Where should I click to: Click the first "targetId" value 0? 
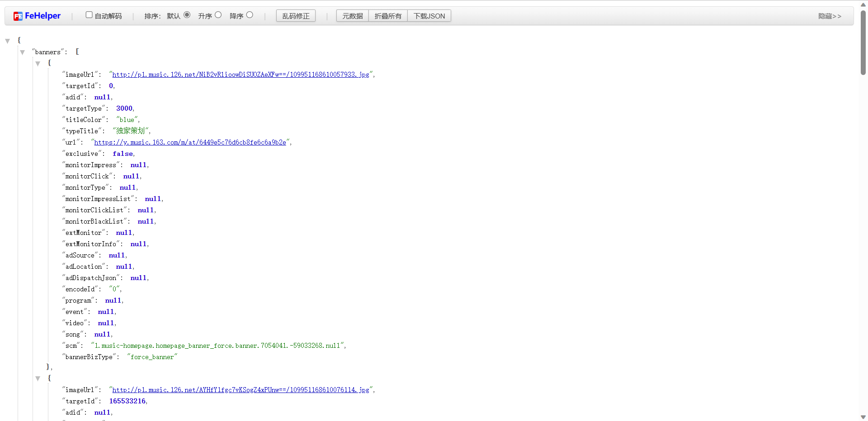(x=111, y=86)
